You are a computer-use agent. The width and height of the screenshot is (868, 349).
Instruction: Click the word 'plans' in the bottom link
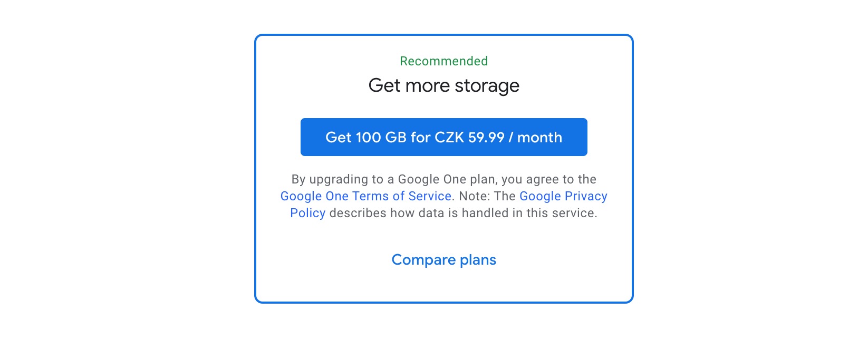478,260
